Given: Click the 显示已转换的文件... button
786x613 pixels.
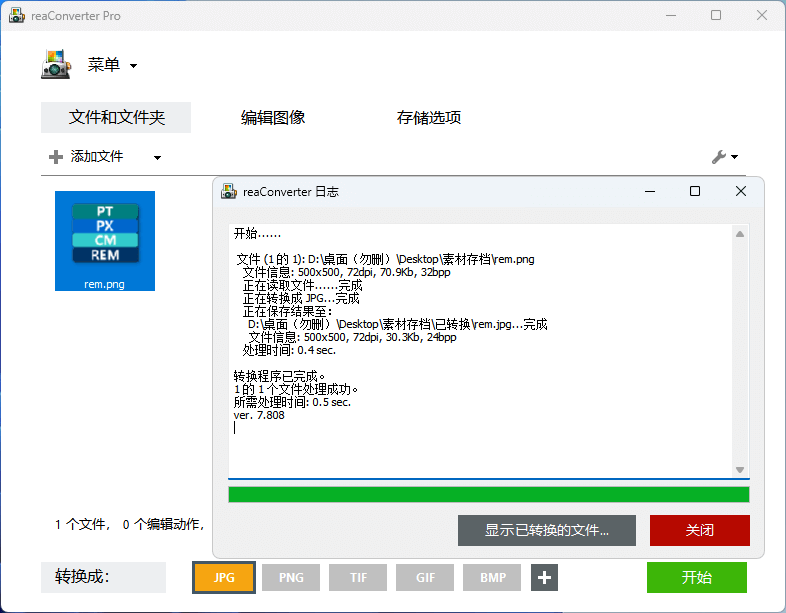Looking at the screenshot, I should click(x=546, y=530).
